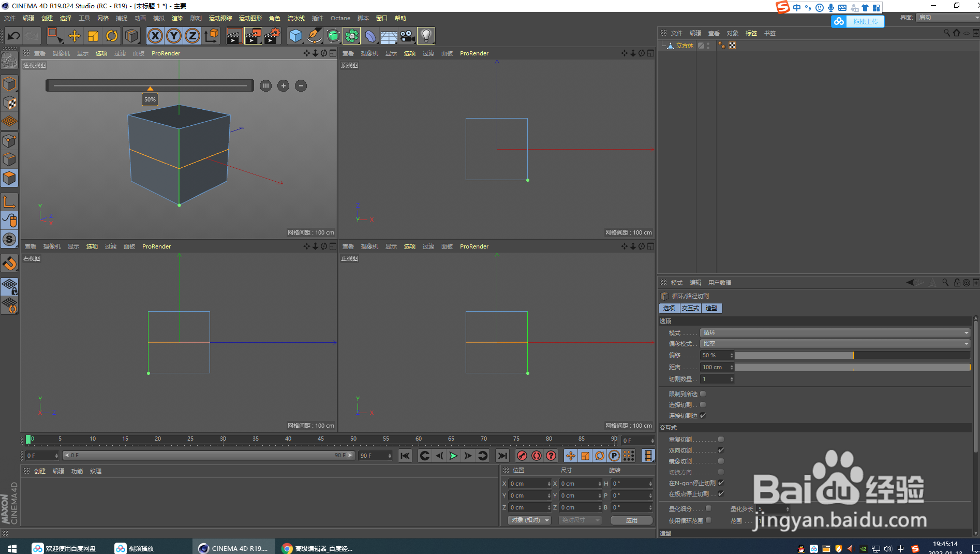Image resolution: width=980 pixels, height=554 pixels.
Task: Click the 拖拽上传 upload button
Action: [858, 21]
